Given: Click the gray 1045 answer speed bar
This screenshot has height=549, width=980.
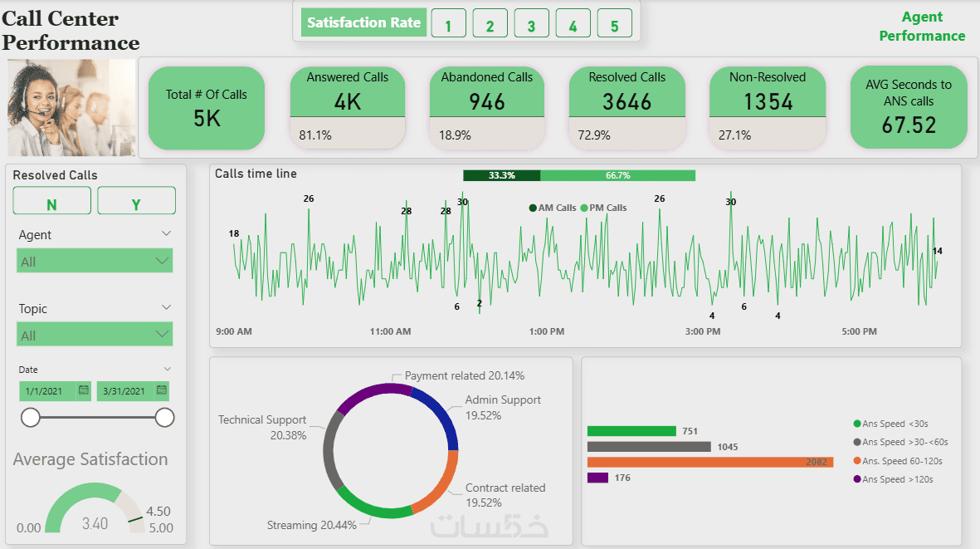Looking at the screenshot, I should tap(649, 447).
